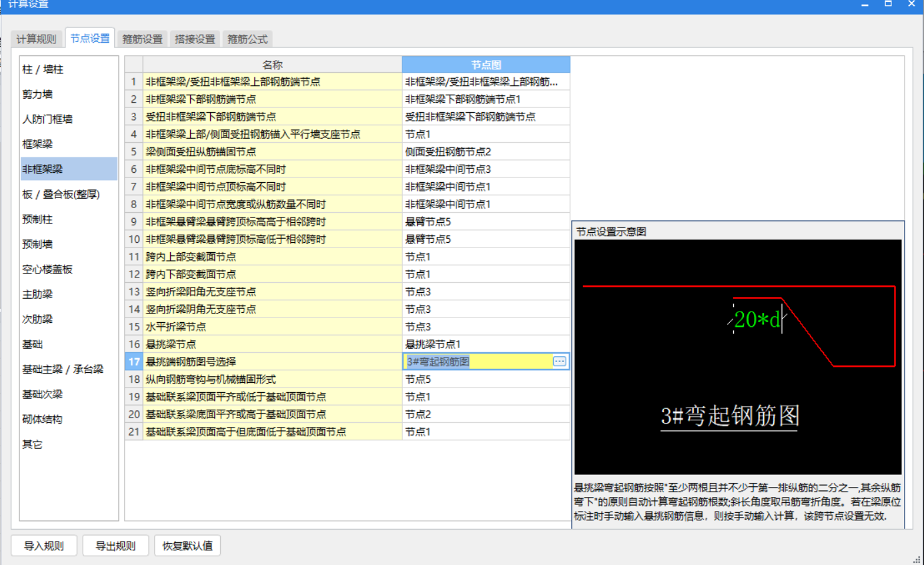The image size is (924, 565).
Task: Select 板 / 叠合板(整厚) category
Action: [69, 194]
